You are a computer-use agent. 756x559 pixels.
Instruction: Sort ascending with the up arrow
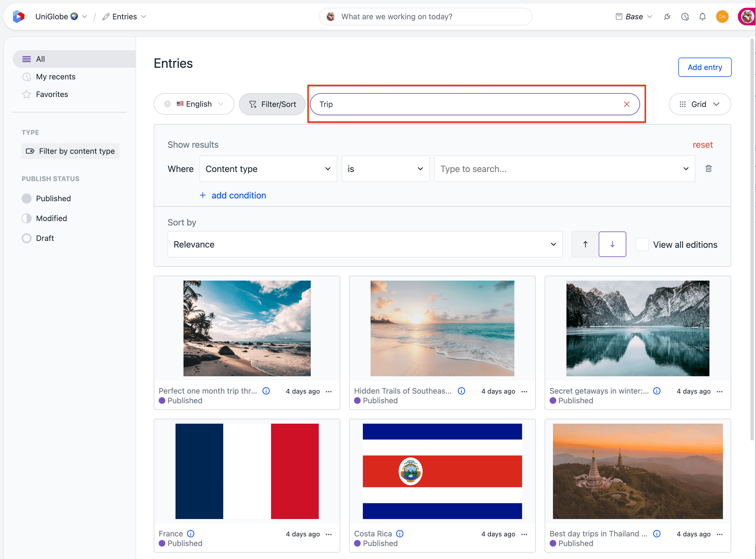click(585, 244)
